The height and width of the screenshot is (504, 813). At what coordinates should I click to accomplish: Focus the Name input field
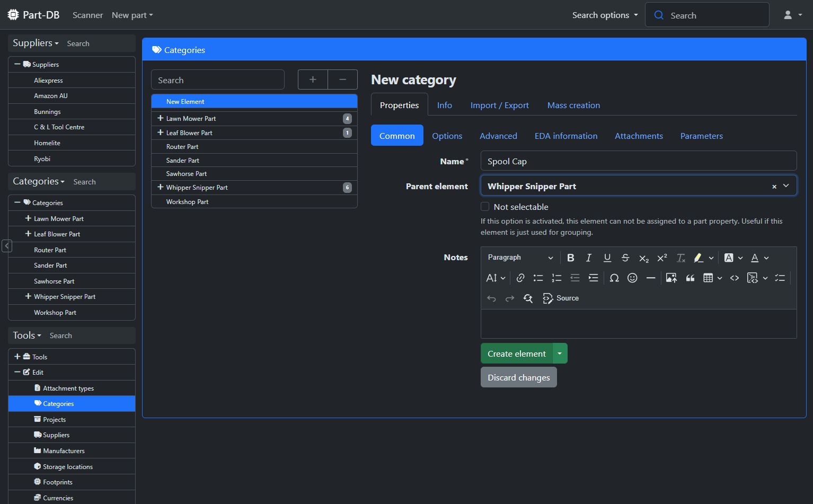point(639,161)
